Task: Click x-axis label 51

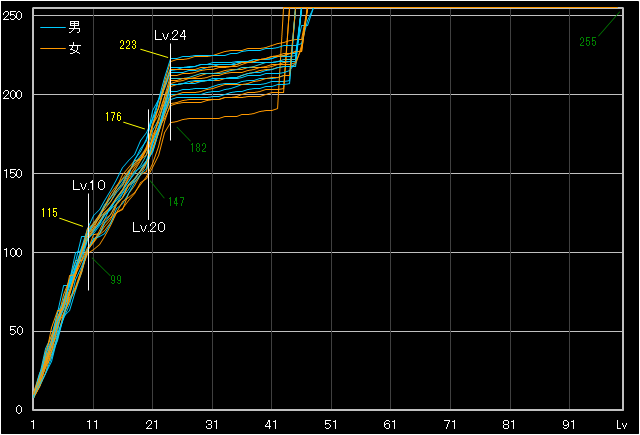Action: (331, 425)
